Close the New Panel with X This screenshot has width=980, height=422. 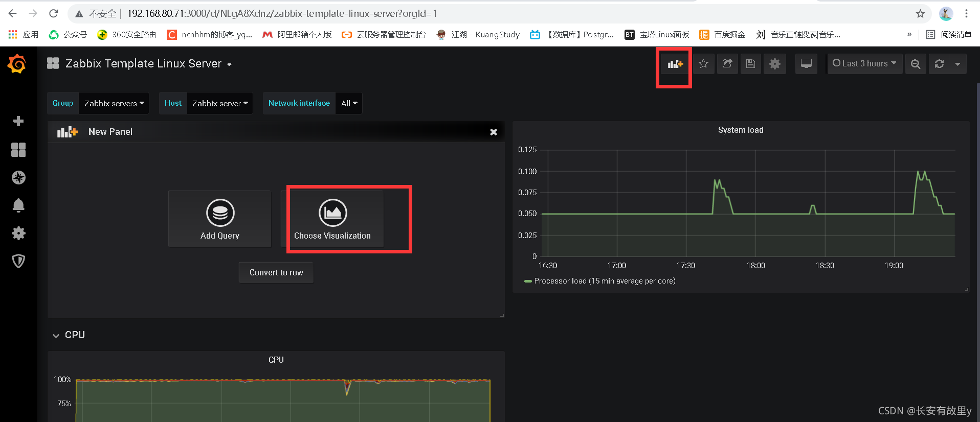coord(494,132)
